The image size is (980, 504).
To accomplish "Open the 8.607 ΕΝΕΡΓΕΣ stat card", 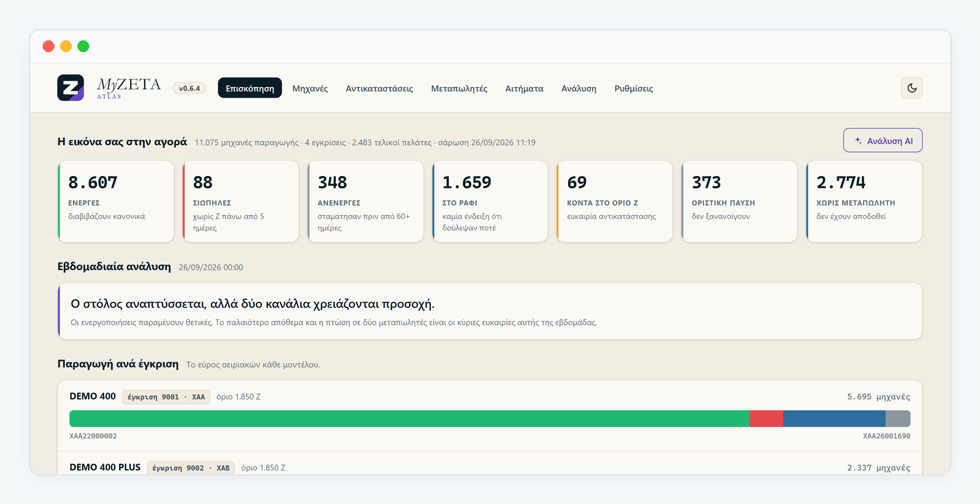I will point(116,202).
